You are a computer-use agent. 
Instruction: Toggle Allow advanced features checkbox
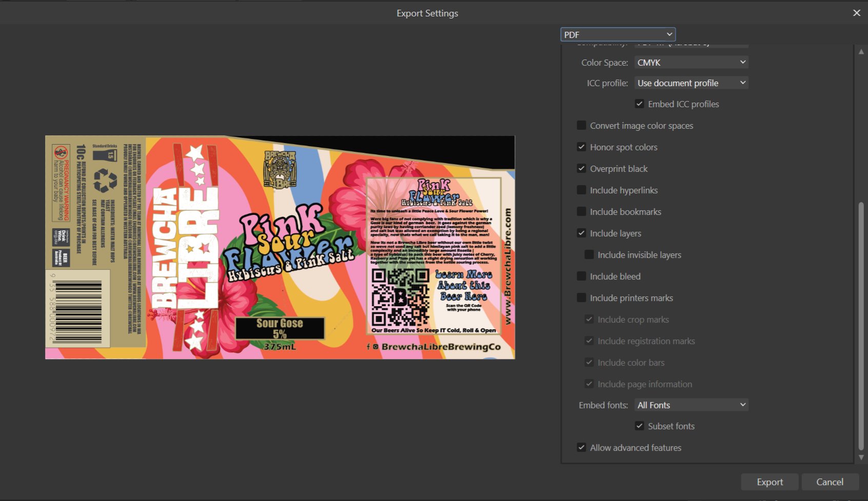click(581, 447)
